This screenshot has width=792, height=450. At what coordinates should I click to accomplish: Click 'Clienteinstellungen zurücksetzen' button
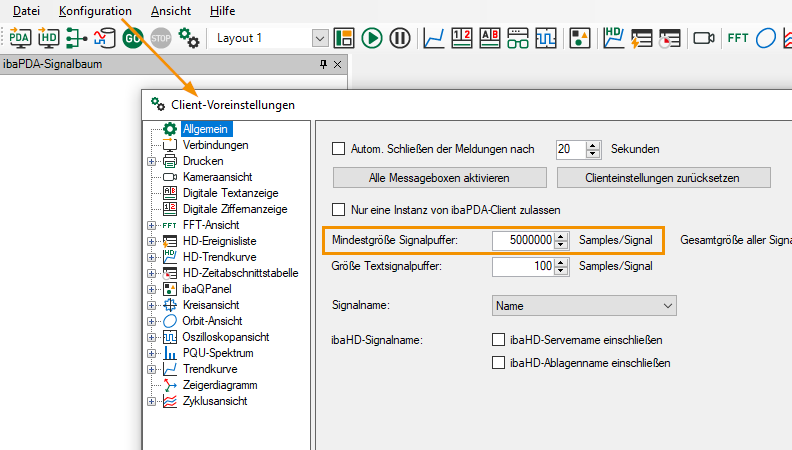click(x=663, y=178)
